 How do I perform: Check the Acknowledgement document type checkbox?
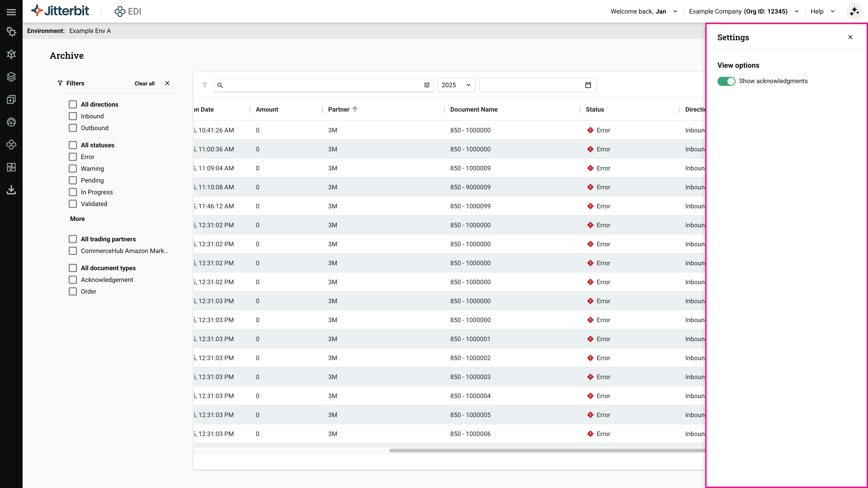click(73, 280)
